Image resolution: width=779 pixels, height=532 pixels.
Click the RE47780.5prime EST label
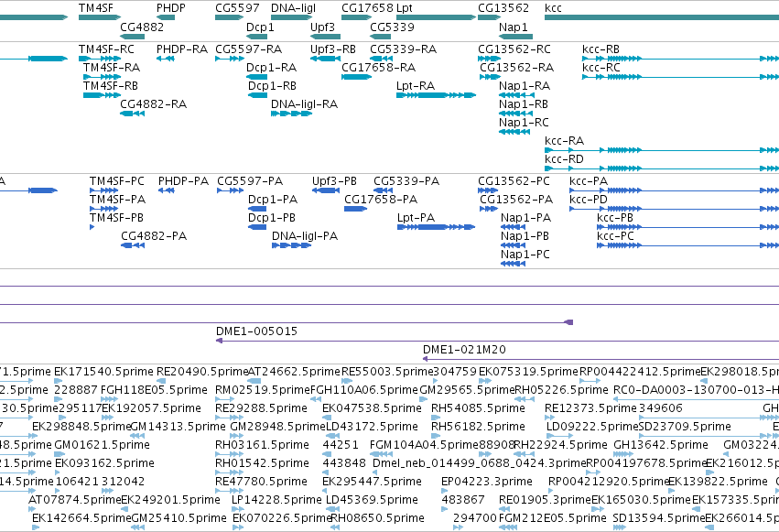tap(261, 482)
